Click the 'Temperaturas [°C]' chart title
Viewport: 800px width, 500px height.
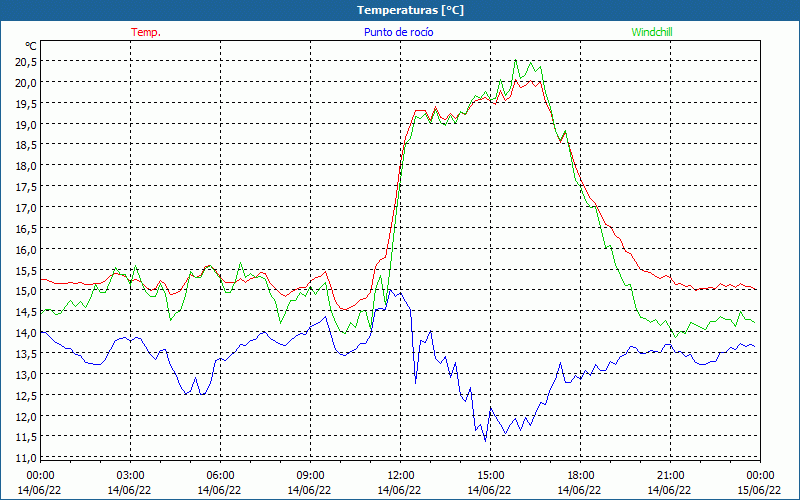coord(410,10)
